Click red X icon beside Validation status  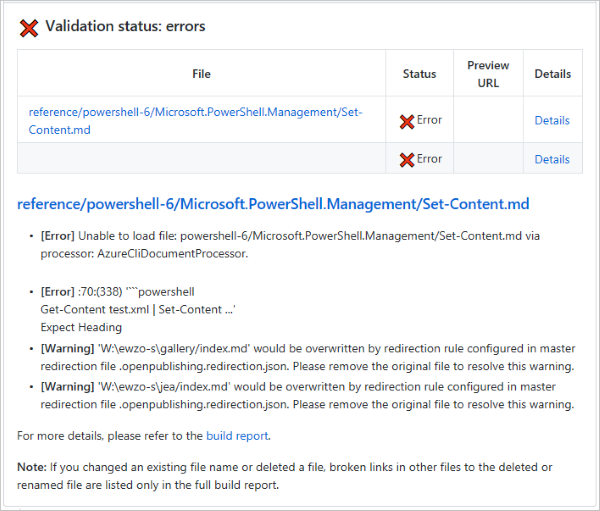(29, 28)
